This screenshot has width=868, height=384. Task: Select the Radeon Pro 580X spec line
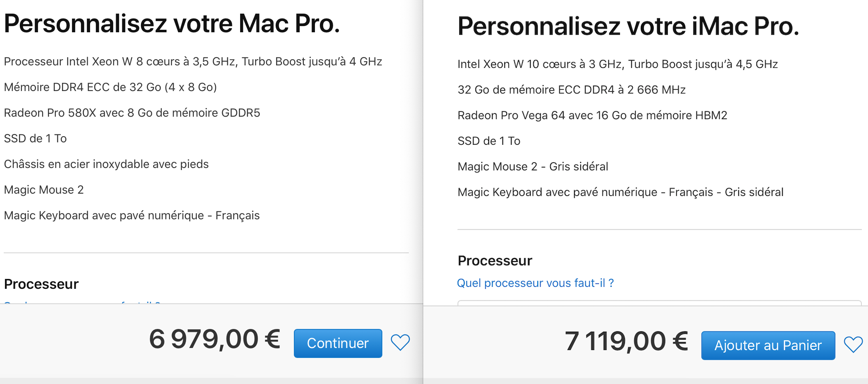(x=132, y=113)
